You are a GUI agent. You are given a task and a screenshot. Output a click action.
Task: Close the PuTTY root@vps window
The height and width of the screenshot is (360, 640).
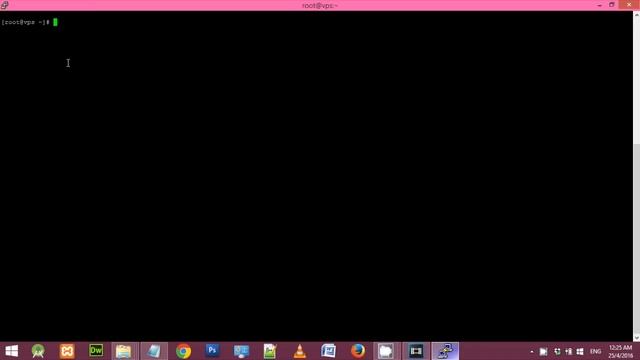(629, 4)
